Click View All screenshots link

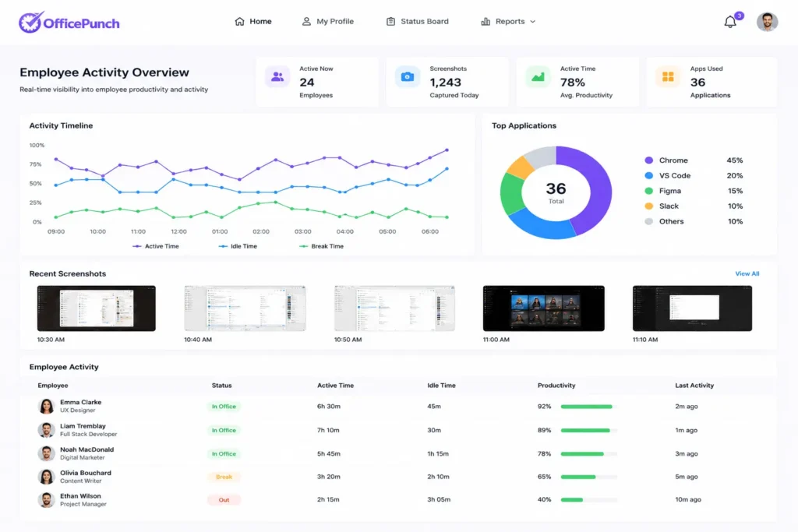[747, 273]
